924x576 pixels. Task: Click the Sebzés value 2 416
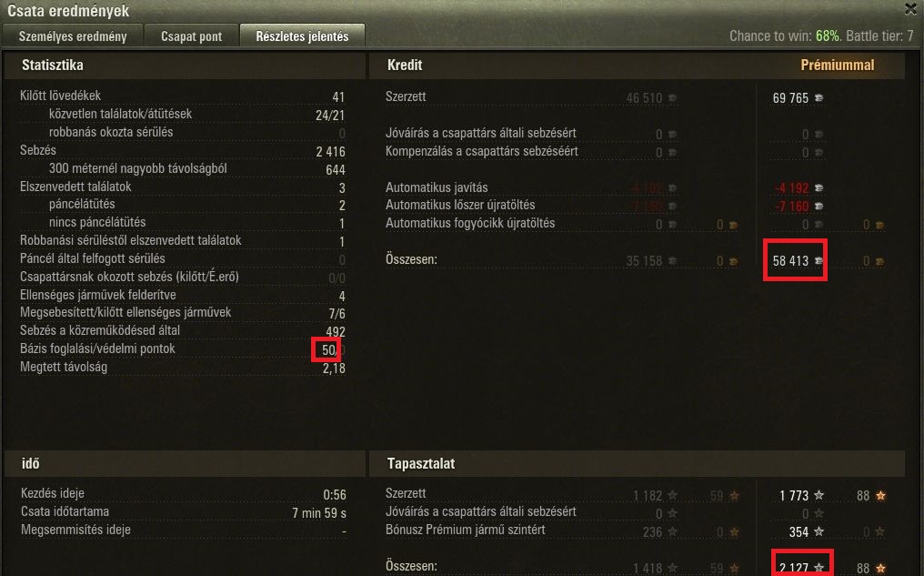click(x=330, y=152)
